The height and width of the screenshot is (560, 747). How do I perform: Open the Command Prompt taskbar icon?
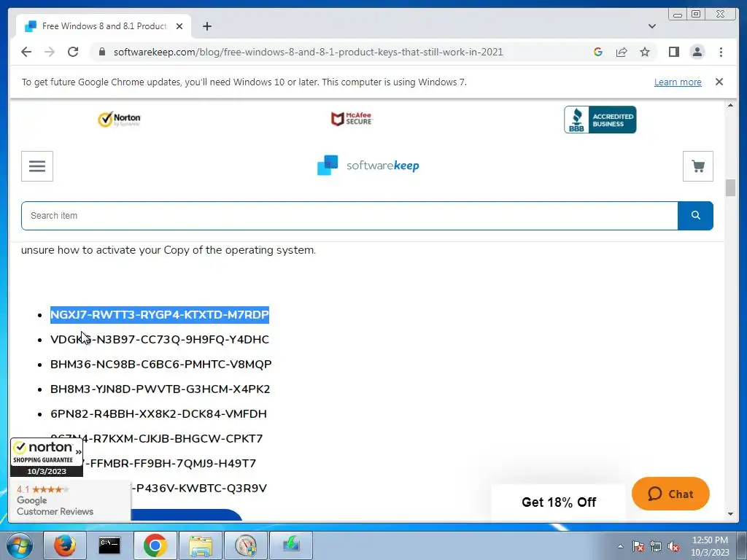109,545
